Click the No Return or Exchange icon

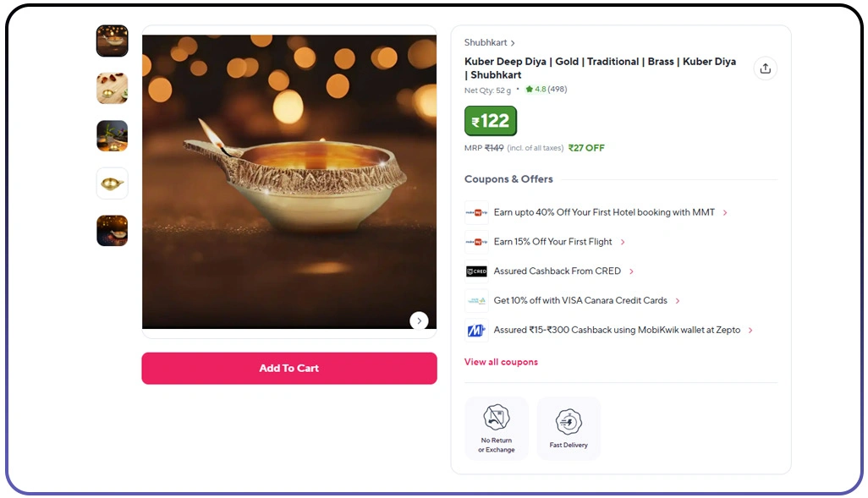[x=497, y=418]
